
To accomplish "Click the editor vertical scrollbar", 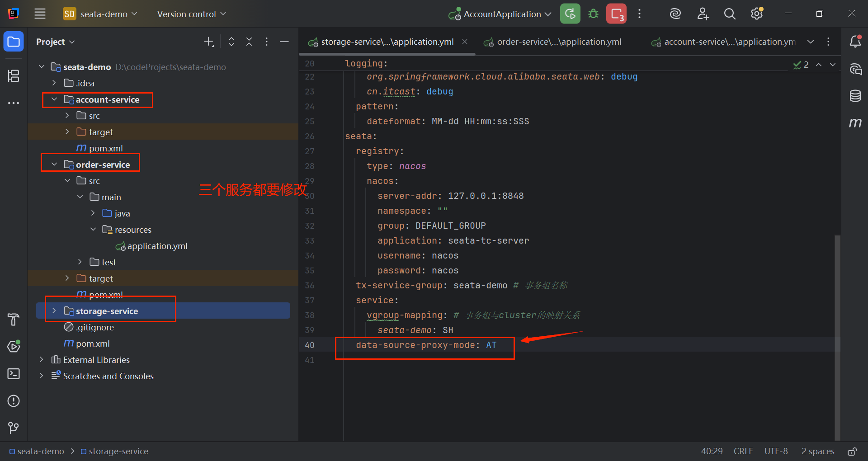I will point(837,337).
